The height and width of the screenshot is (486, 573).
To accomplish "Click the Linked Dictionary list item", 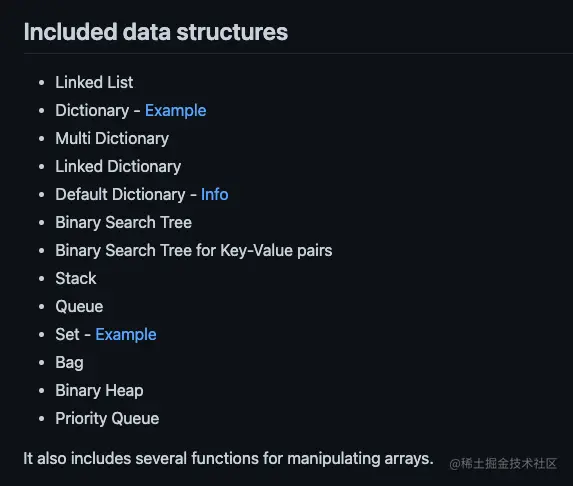I will 118,167.
